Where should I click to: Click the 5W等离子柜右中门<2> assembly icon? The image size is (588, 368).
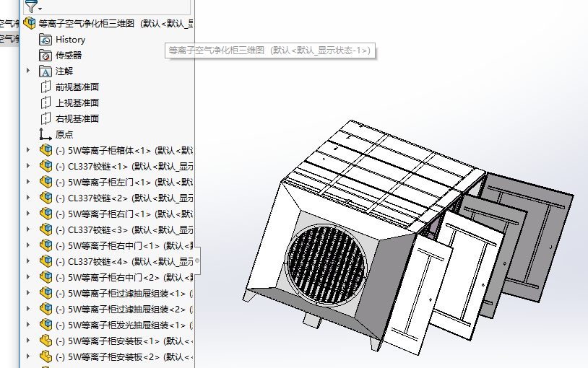tap(46, 277)
